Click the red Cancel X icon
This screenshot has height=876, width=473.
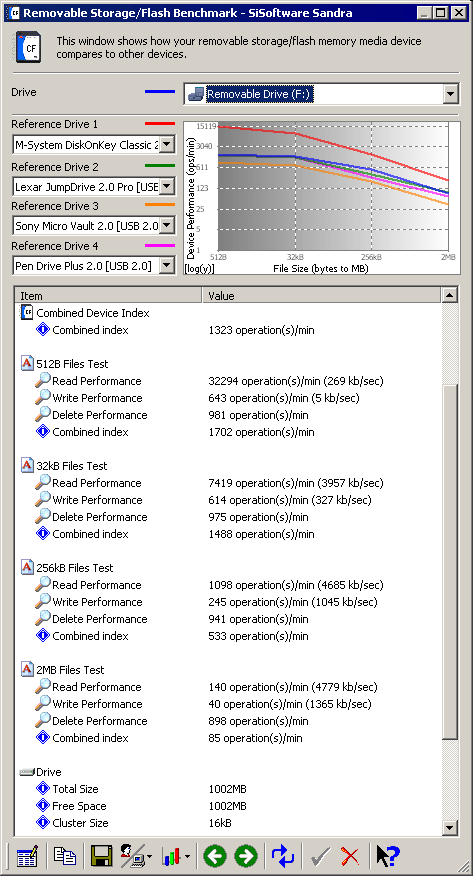(350, 856)
